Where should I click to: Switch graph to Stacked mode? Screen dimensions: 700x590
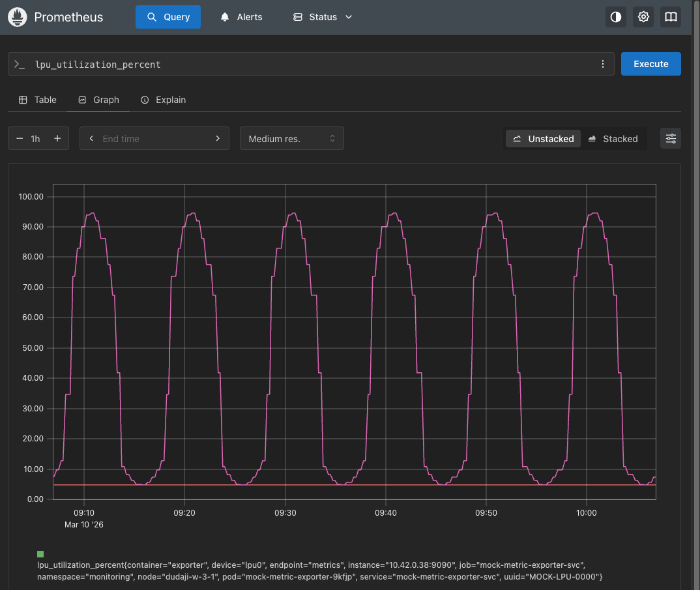tap(613, 138)
